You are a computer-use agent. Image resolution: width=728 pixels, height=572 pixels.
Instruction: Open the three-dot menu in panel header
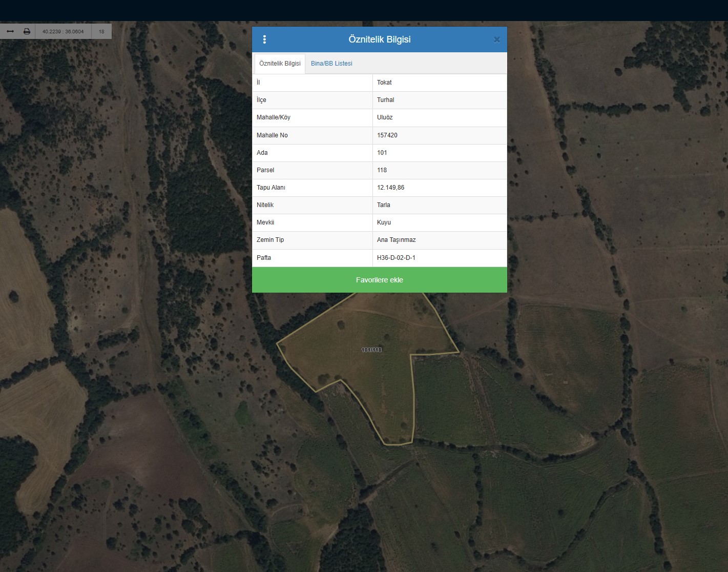pos(264,39)
